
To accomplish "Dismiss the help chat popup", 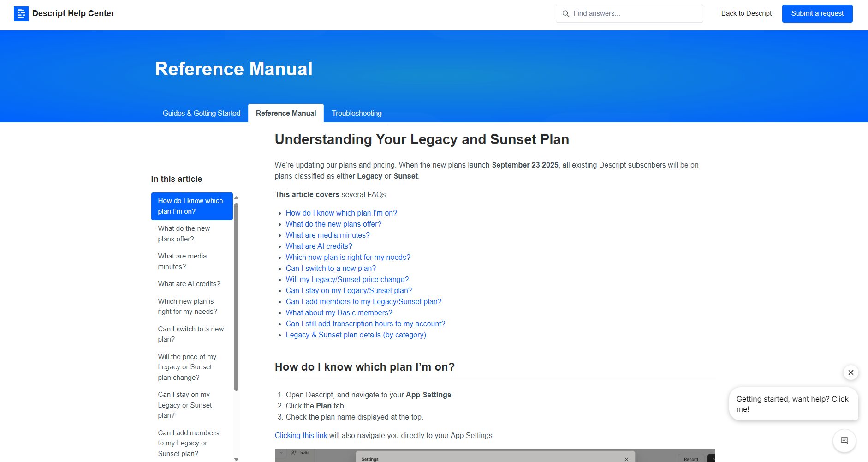I will tap(850, 372).
